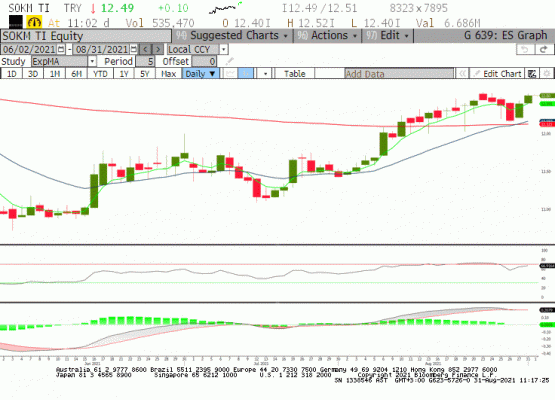
Task: Expand the ExpMA study dropdown
Action: [x=92, y=61]
